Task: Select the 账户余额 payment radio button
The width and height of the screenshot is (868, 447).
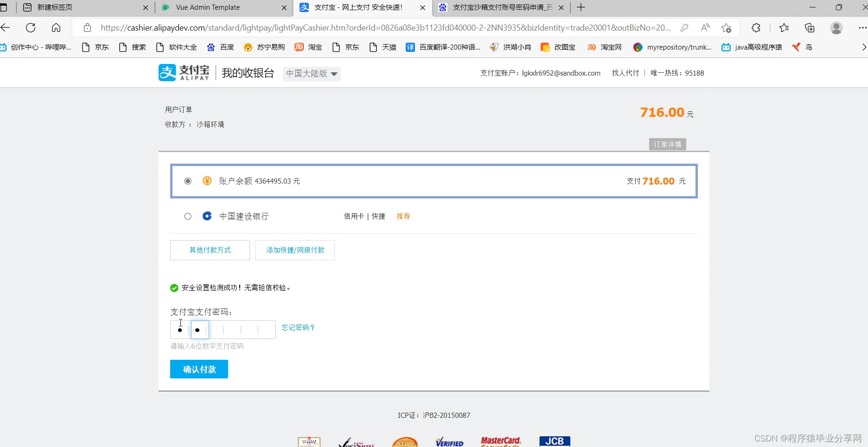Action: [x=188, y=181]
